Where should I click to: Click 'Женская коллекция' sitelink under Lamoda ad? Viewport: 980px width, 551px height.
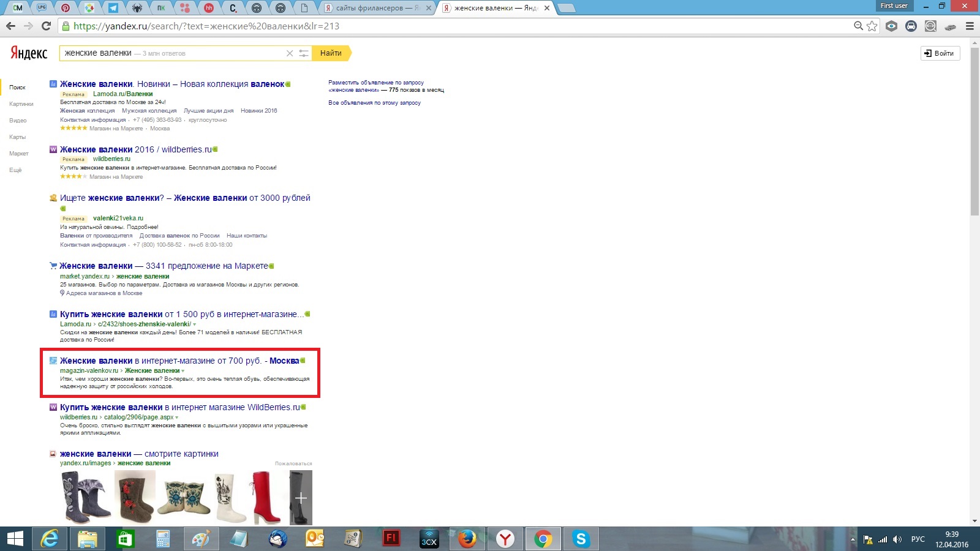pyautogui.click(x=87, y=111)
